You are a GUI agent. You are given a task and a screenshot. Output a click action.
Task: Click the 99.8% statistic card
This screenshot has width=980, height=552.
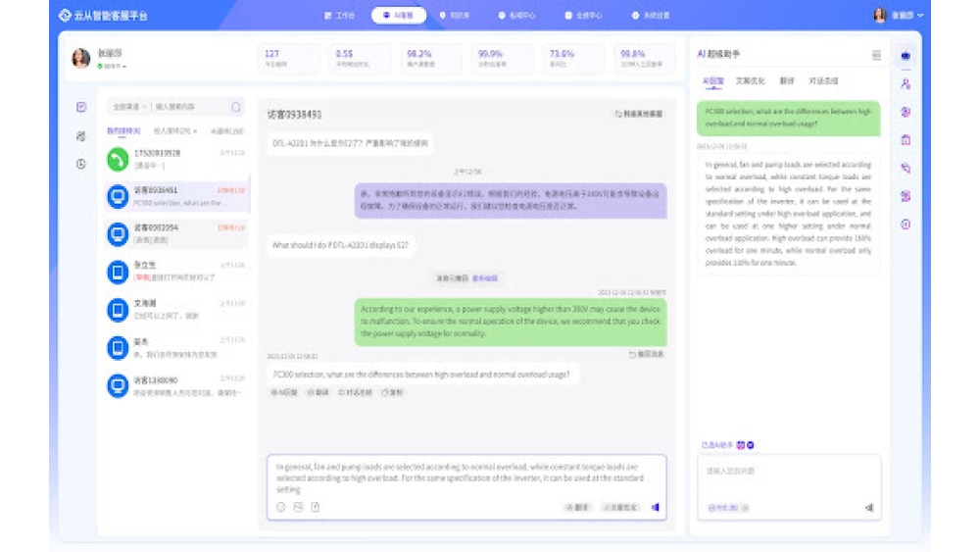pos(645,58)
